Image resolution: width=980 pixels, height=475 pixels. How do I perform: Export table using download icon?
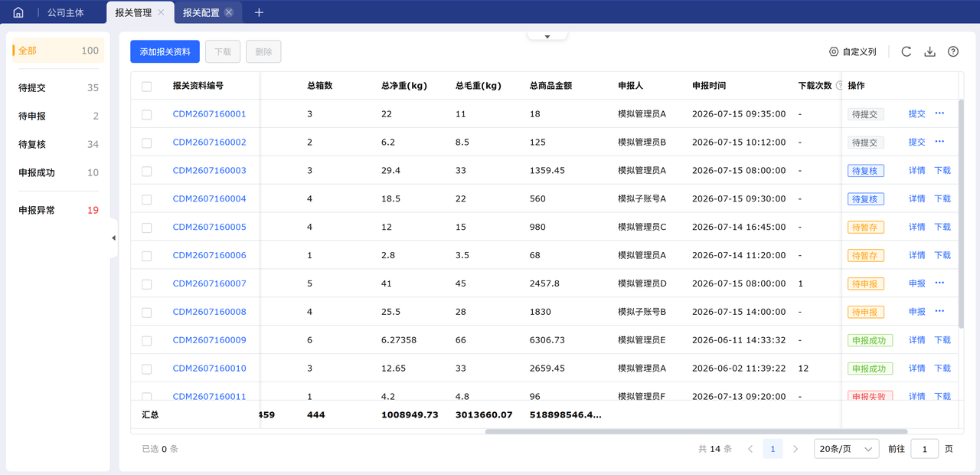pyautogui.click(x=929, y=51)
